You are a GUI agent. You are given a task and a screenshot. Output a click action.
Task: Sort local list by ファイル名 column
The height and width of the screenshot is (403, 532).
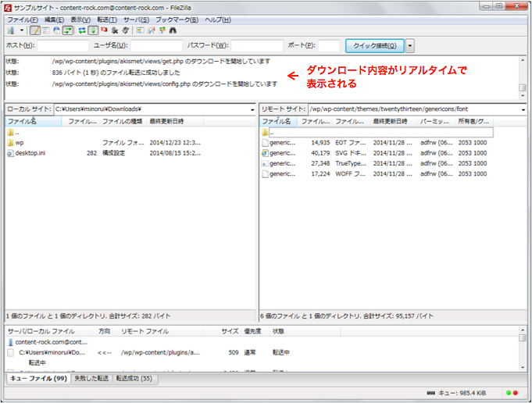34,121
